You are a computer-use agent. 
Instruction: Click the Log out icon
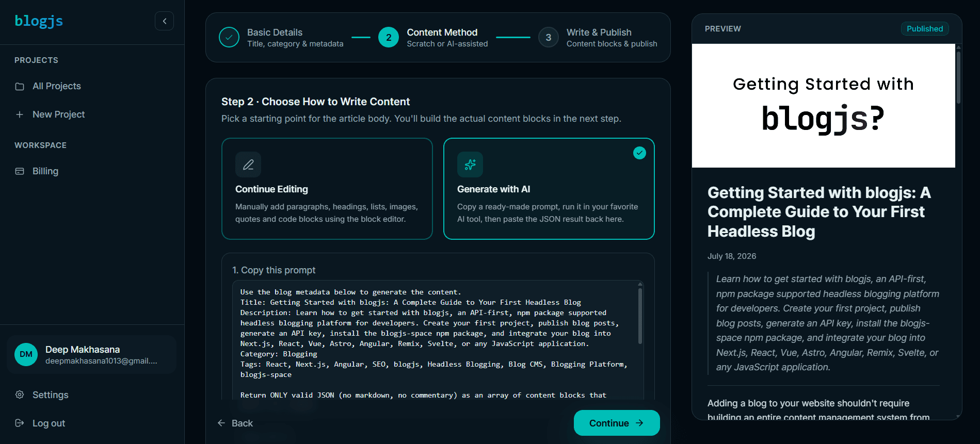20,423
